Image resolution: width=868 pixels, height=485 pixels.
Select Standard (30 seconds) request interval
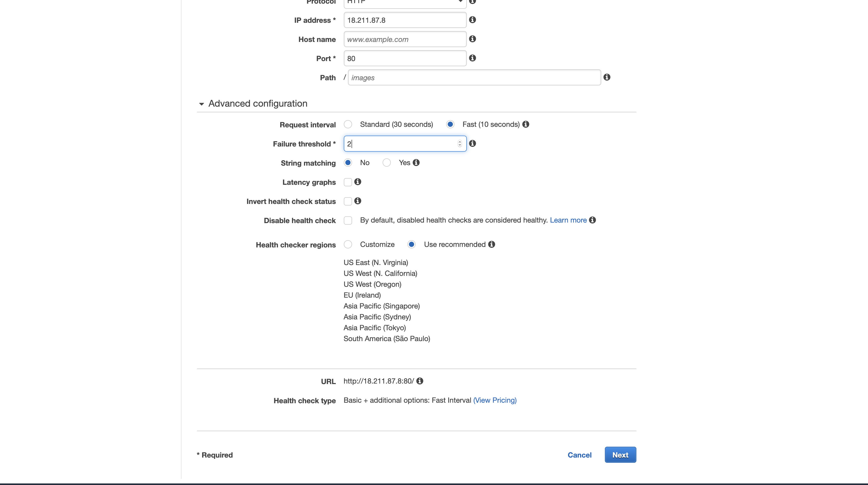348,124
